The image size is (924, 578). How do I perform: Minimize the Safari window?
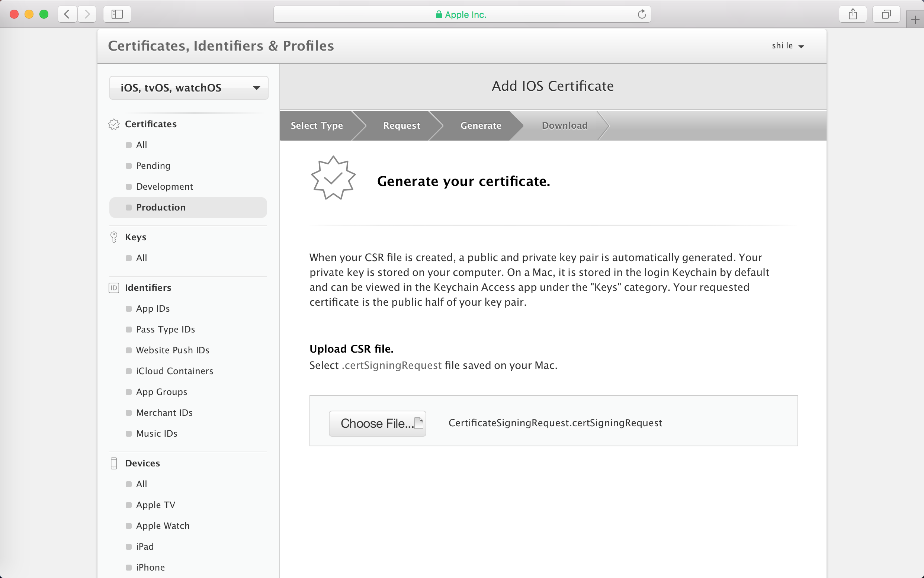[x=29, y=14]
